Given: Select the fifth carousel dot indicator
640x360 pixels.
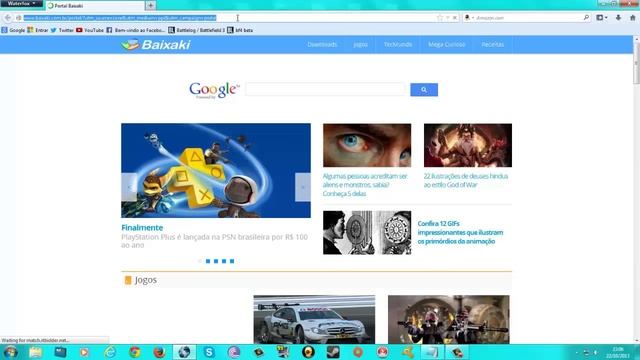Looking at the screenshot, I should (232, 261).
